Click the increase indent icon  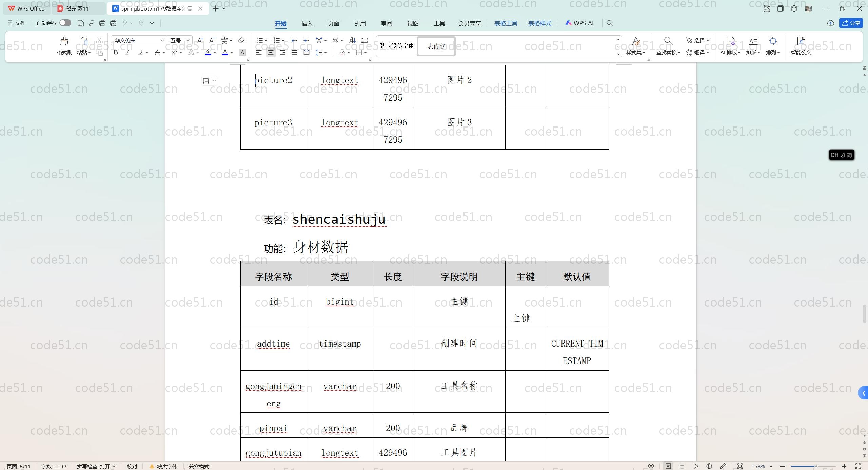(x=306, y=40)
